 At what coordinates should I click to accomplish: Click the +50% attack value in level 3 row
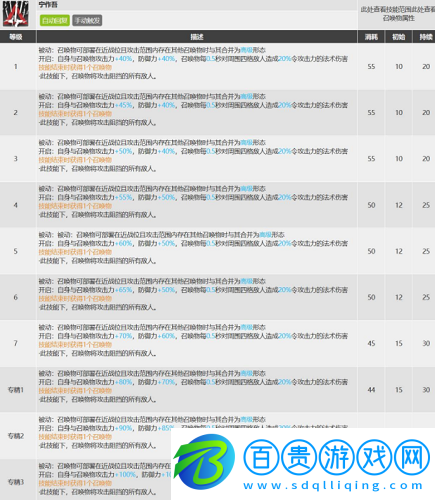tap(124, 151)
